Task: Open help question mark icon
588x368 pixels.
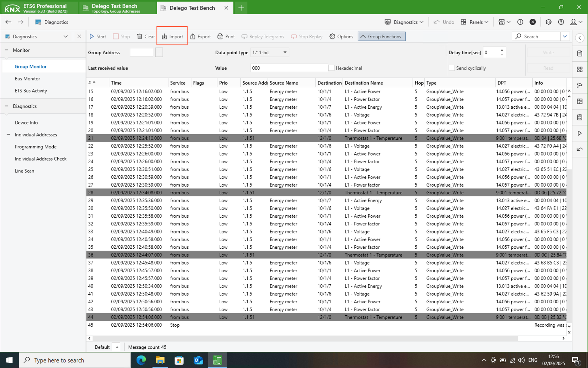Action: pos(561,22)
